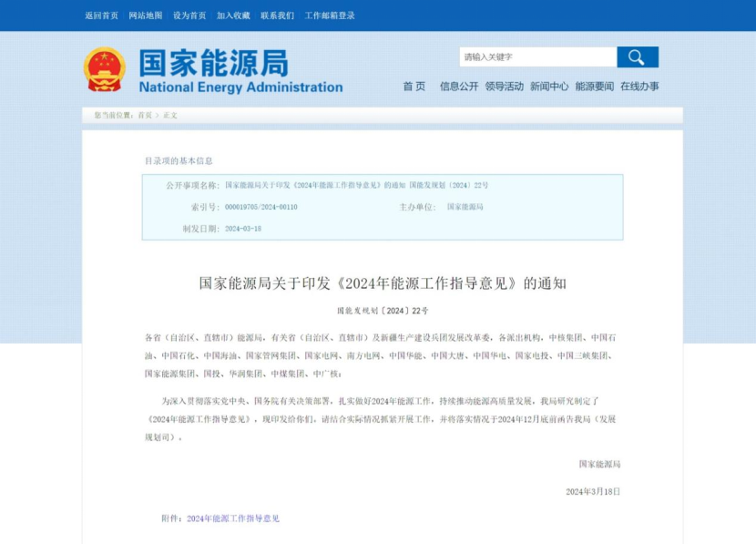Click the search magnifier button
Screen dimensions: 756x544
pos(638,56)
